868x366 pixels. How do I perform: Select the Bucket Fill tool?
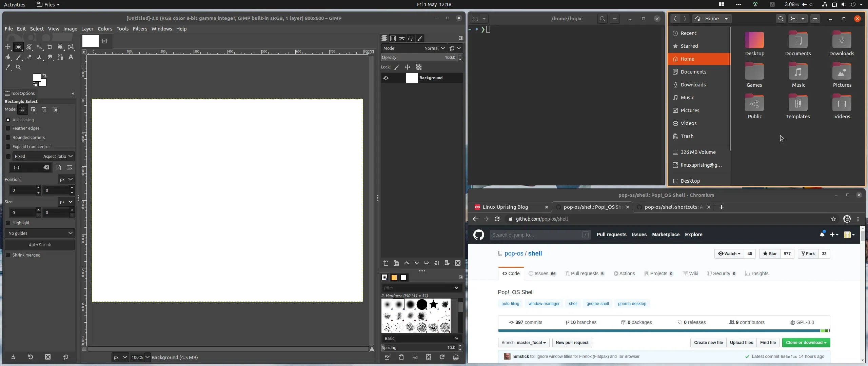(8, 57)
